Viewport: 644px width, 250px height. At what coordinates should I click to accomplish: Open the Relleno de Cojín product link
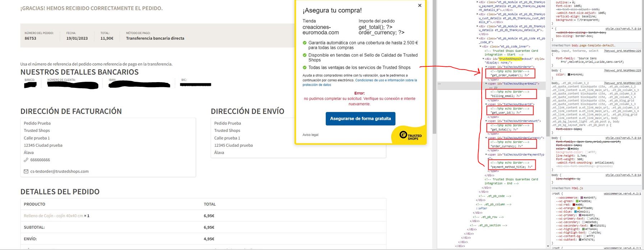coord(53,216)
